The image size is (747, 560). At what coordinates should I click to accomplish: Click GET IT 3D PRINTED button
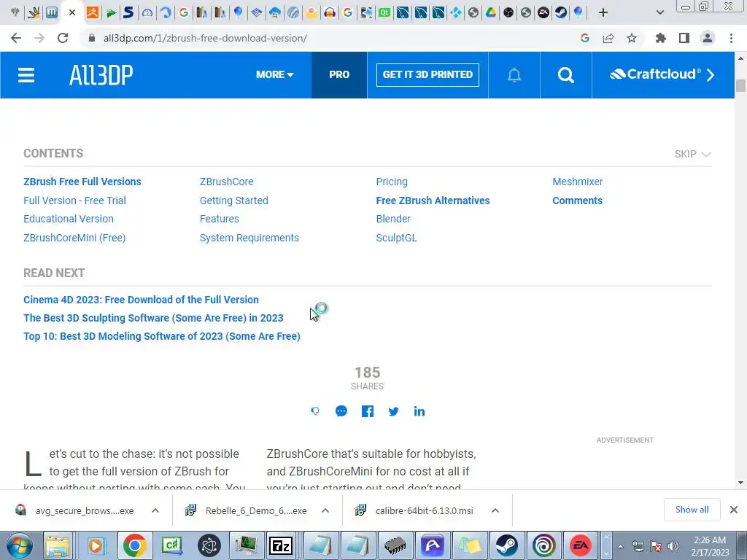tap(427, 75)
